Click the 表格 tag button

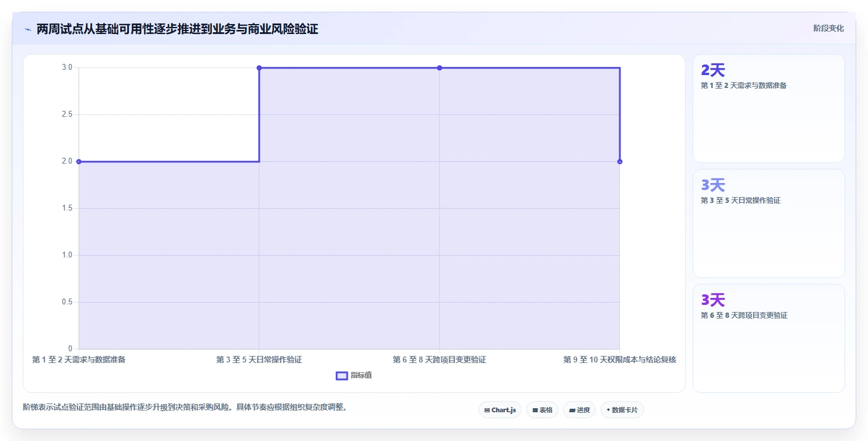pos(542,410)
